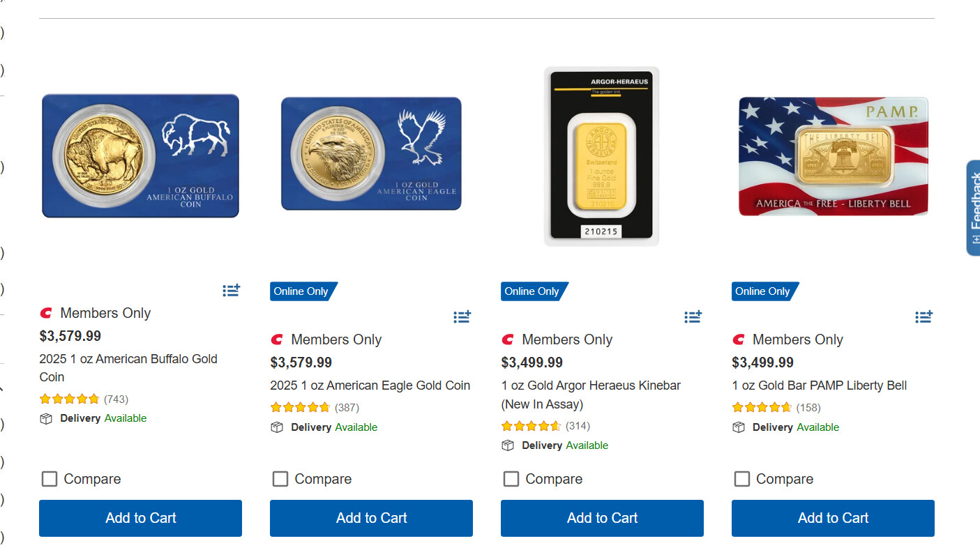Add American Buffalo Gold Coin to cart
The height and width of the screenshot is (557, 980).
pyautogui.click(x=140, y=518)
